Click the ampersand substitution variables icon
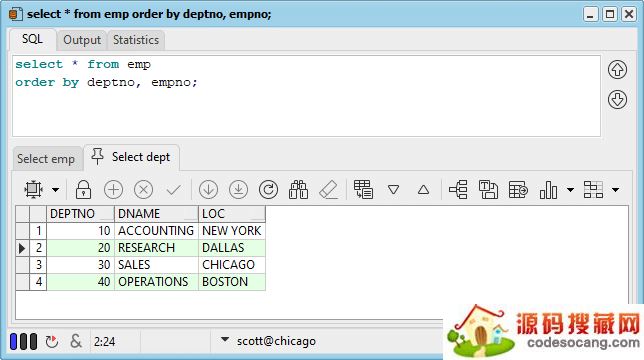The image size is (644, 360). [76, 341]
